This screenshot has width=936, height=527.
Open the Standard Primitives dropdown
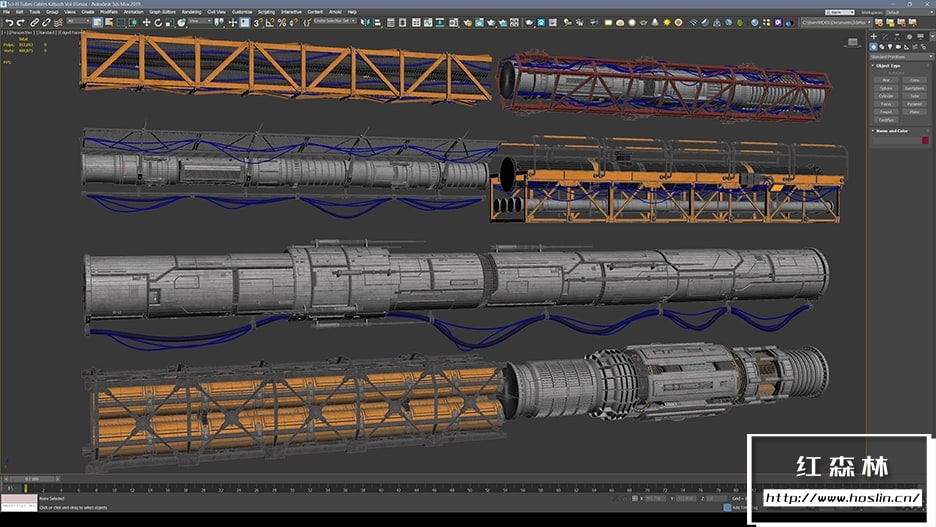[900, 56]
